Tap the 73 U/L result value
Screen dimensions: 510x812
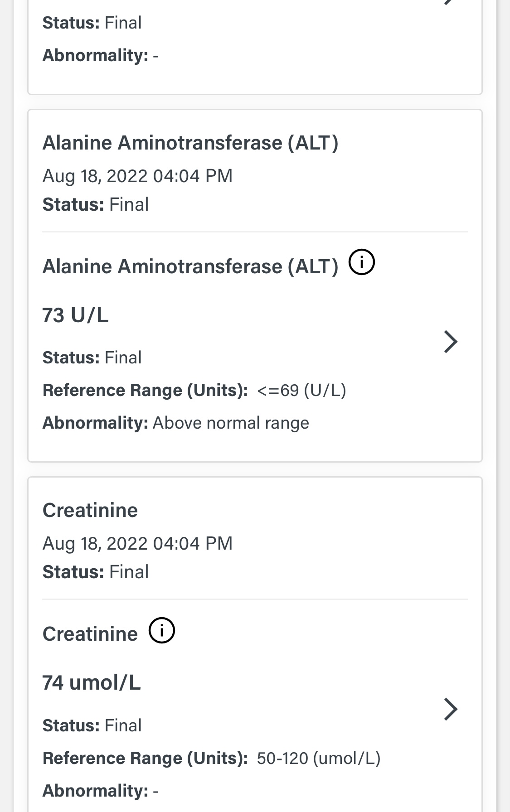click(x=75, y=315)
